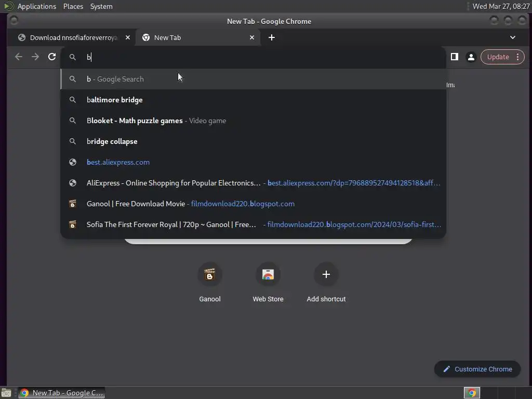Open the Applications menu
The image size is (532, 399).
pos(37,6)
